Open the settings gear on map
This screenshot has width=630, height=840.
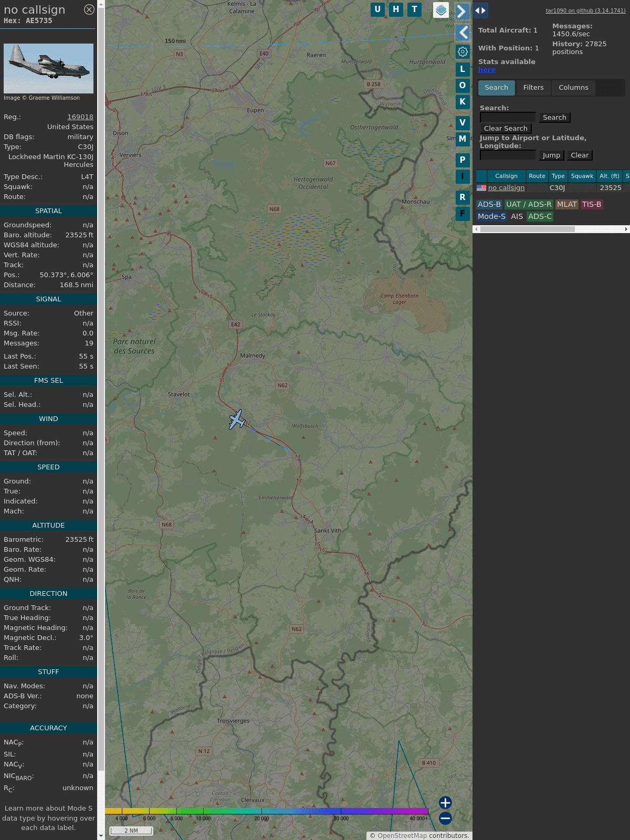[463, 51]
